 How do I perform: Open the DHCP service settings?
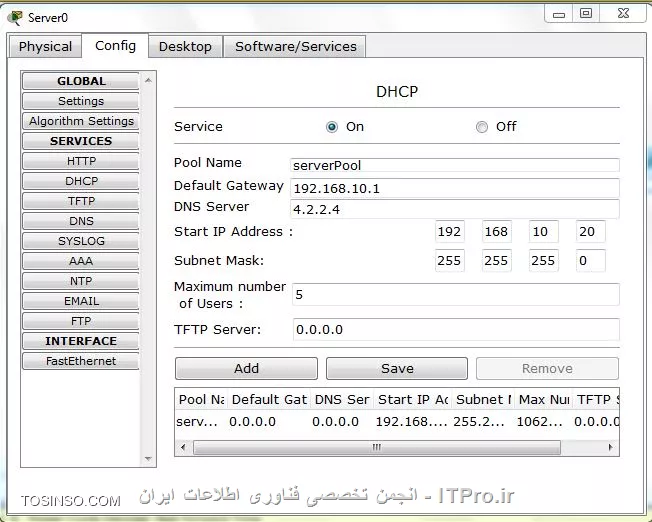(x=81, y=181)
